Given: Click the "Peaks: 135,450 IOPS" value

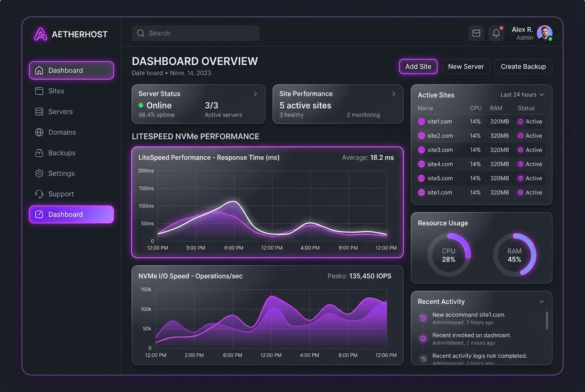Looking at the screenshot, I should [359, 276].
